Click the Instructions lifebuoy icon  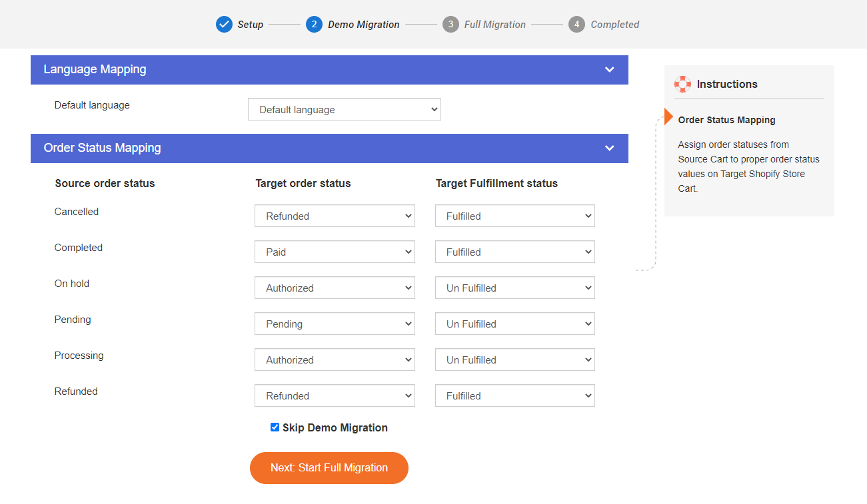682,84
